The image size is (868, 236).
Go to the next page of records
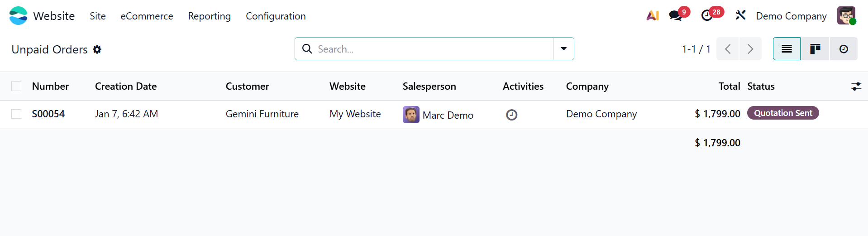click(750, 49)
